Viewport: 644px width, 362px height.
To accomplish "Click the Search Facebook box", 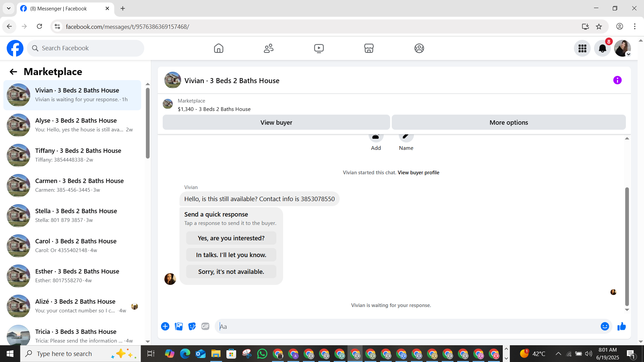I will [86, 48].
